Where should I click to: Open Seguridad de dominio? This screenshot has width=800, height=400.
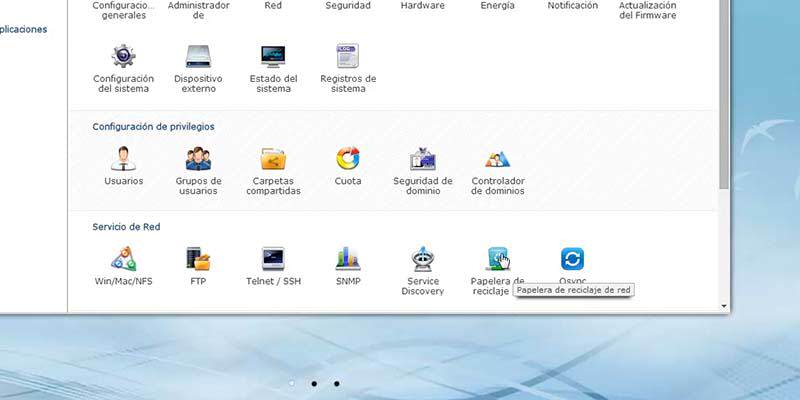click(x=422, y=159)
